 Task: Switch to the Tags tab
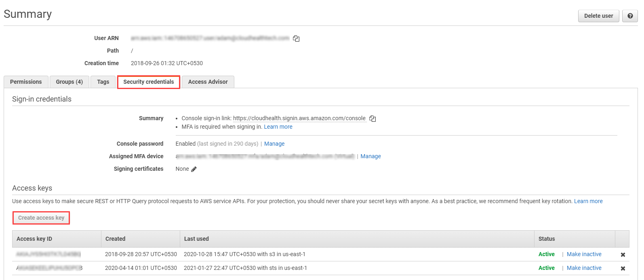pyautogui.click(x=103, y=82)
